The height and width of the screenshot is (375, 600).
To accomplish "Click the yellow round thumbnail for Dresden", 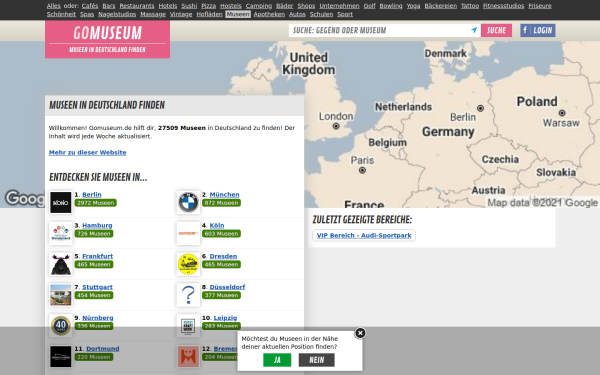I will 188,264.
